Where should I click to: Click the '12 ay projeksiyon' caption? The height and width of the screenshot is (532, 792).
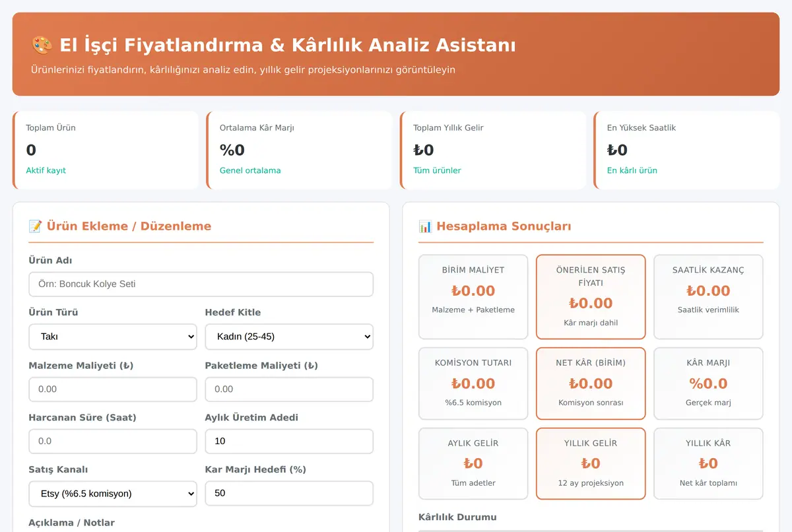pos(591,483)
